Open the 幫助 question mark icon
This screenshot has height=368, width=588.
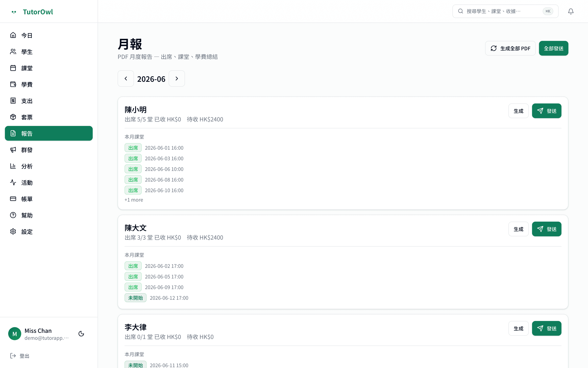coord(13,215)
